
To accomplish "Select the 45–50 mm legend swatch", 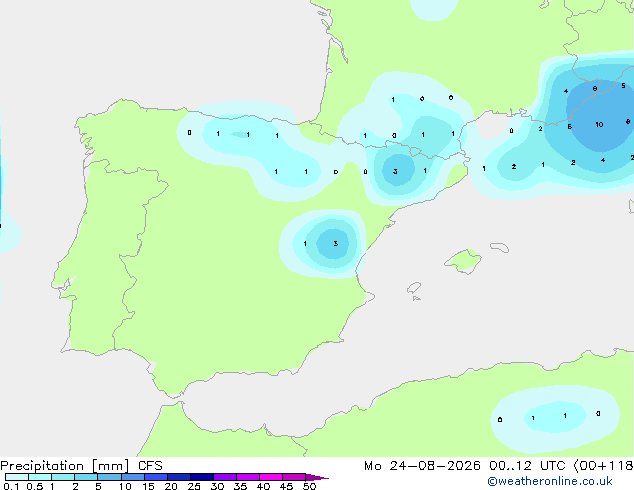I will (x=294, y=477).
